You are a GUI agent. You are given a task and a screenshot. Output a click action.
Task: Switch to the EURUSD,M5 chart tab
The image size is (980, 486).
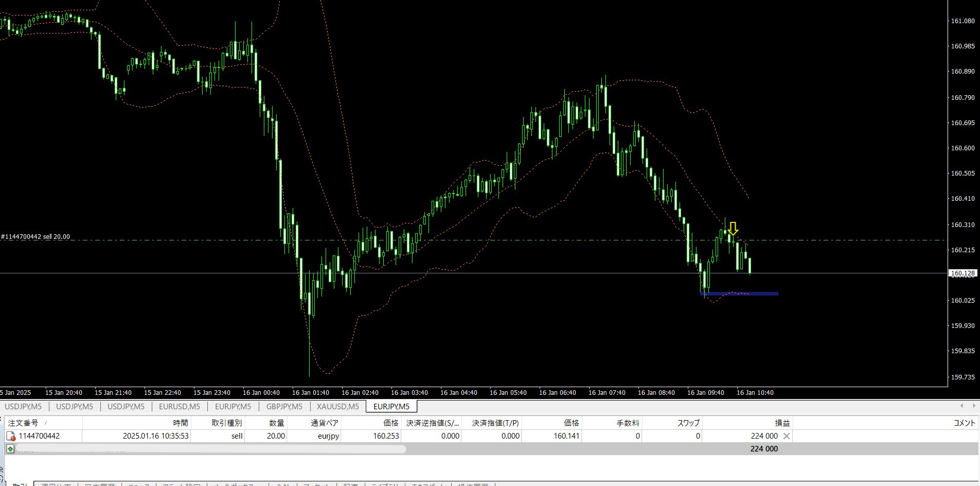pyautogui.click(x=180, y=407)
